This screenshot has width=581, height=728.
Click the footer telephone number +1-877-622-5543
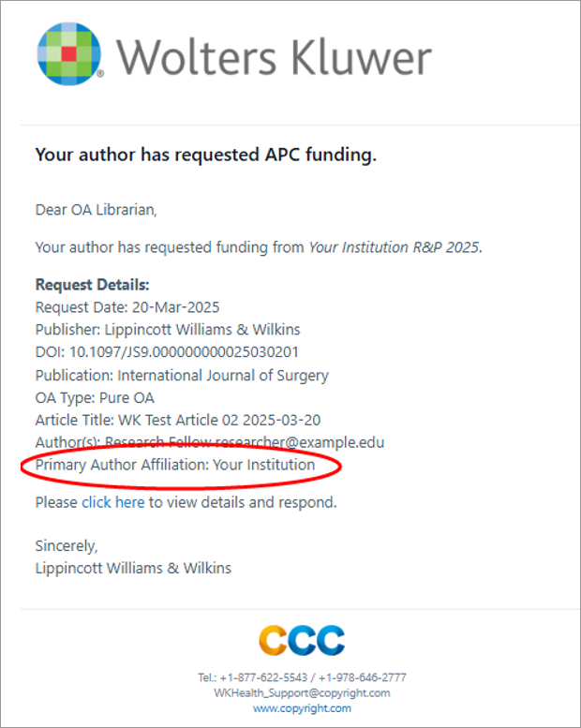click(264, 677)
